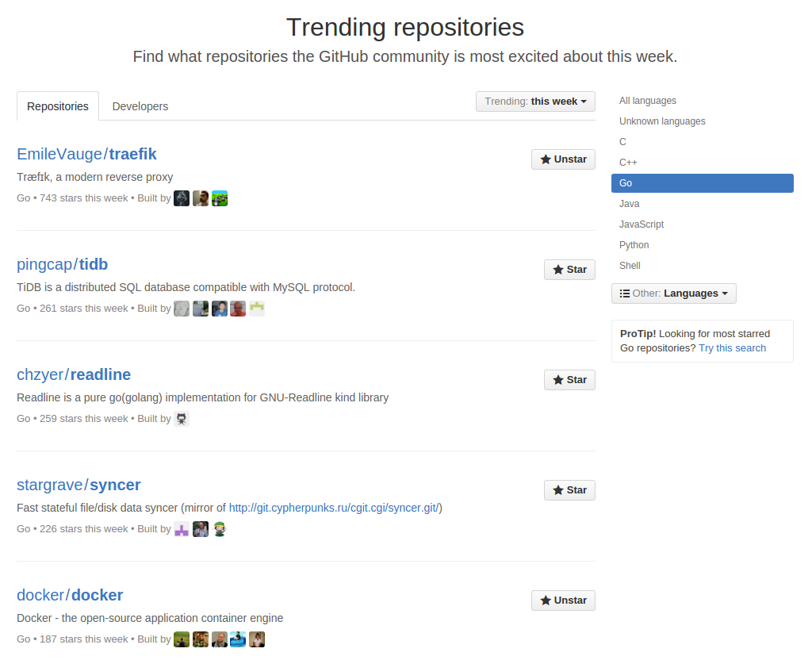Screen dimensions: 812x660
Task: Click the list icon beside Other: Languages
Action: point(624,293)
